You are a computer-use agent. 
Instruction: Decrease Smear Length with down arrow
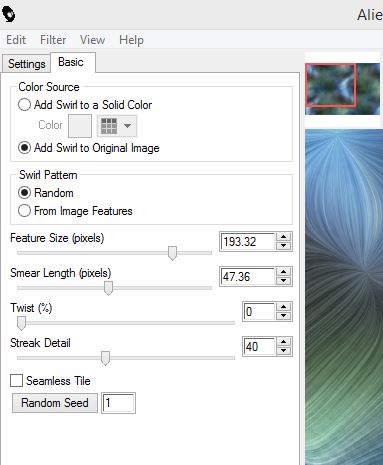[x=283, y=281]
